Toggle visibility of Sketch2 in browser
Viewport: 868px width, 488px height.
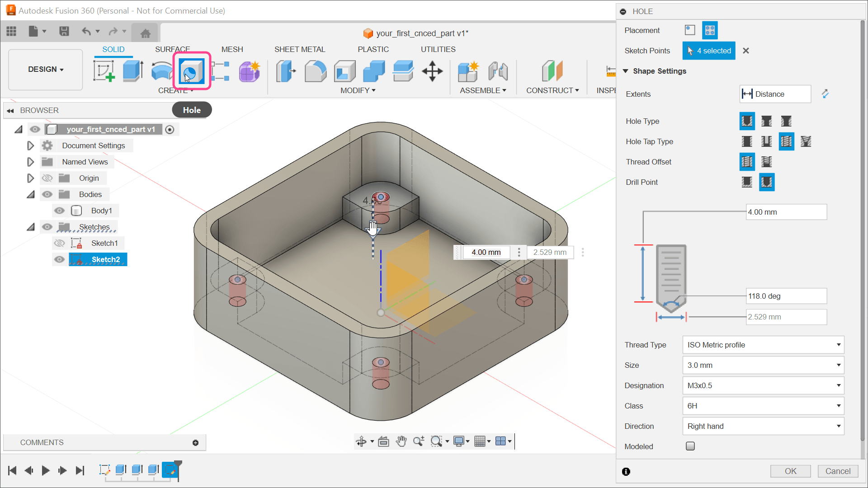point(59,259)
